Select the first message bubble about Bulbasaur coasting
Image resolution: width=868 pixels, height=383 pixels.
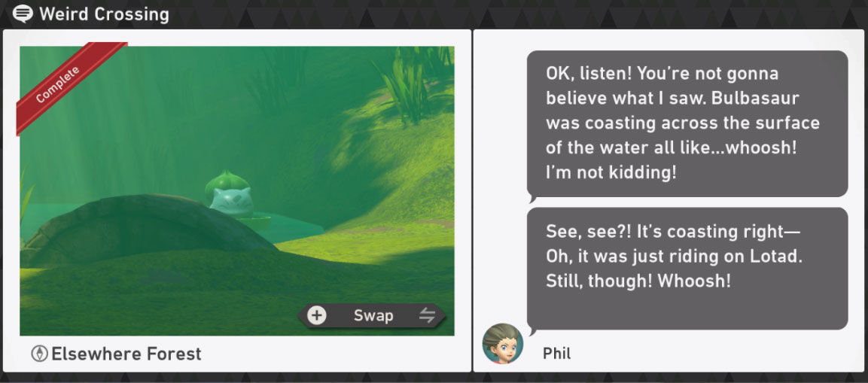pos(687,124)
